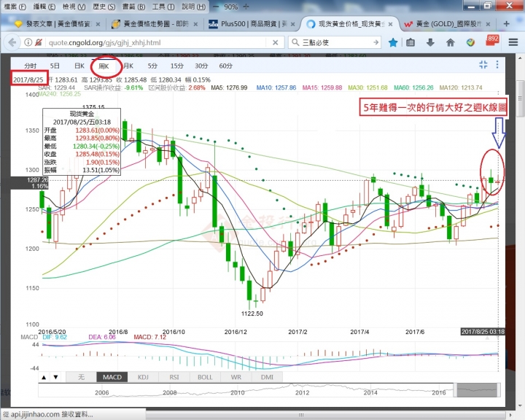Switch the indicator panel to KDJ

pos(144,377)
